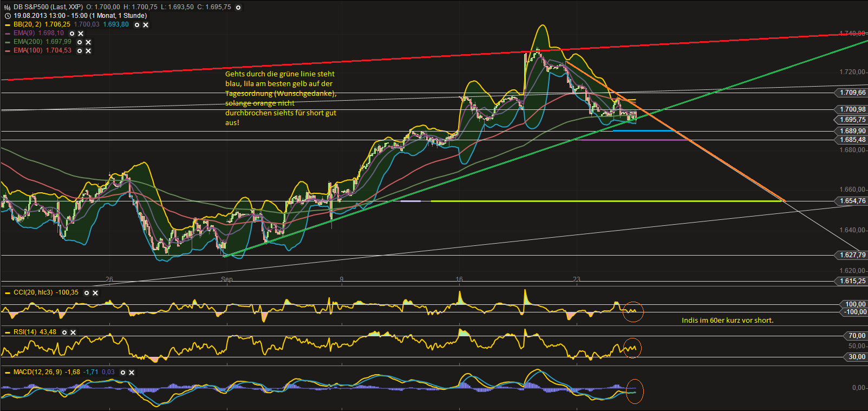Open the EMA(200) indicator settings
The width and height of the screenshot is (868, 411).
tap(80, 42)
